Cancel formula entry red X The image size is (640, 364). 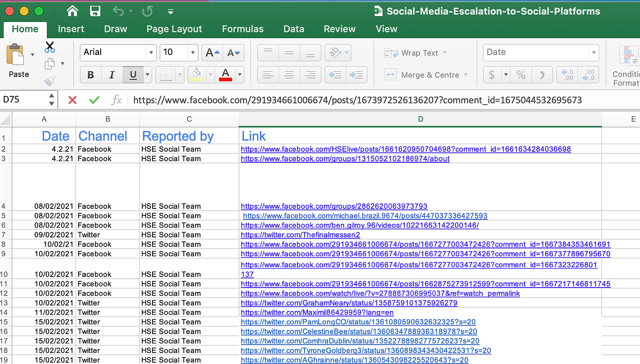click(x=73, y=100)
